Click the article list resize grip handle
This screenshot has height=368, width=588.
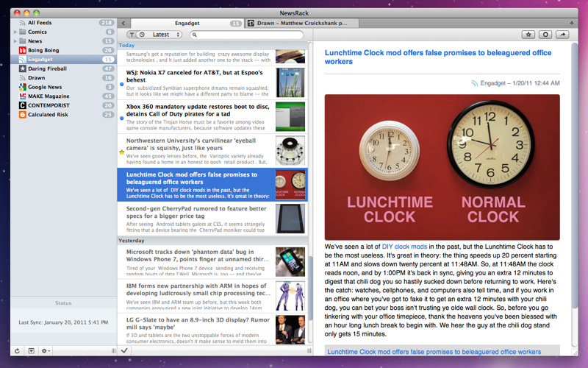[x=309, y=351]
